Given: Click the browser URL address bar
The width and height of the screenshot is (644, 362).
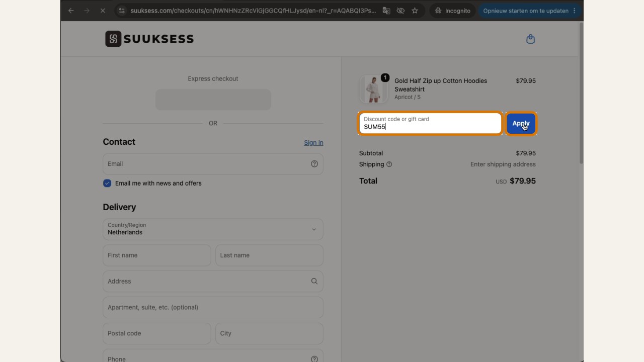Looking at the screenshot, I should (x=253, y=11).
